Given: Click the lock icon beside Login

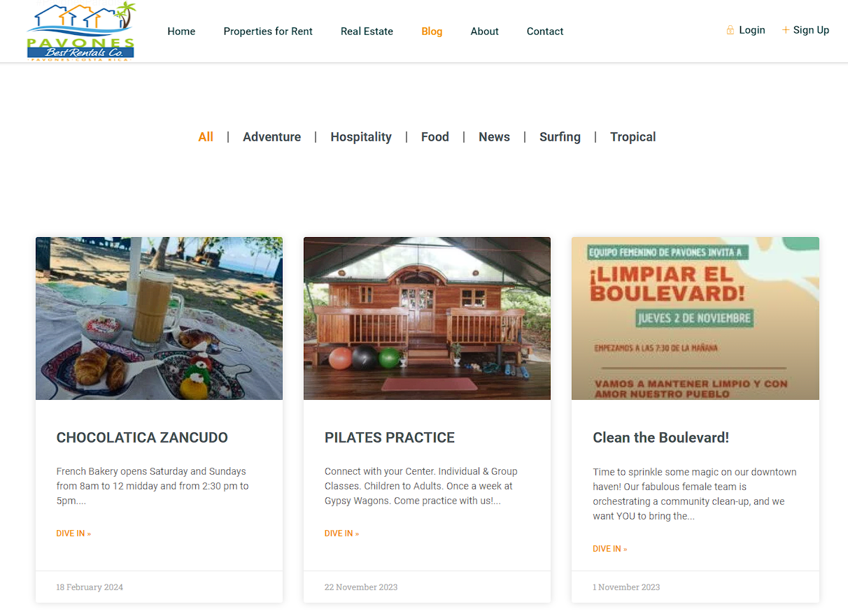Looking at the screenshot, I should (x=730, y=30).
